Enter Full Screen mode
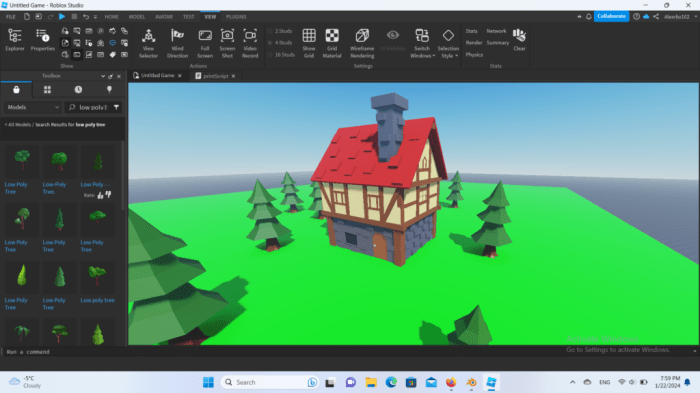This screenshot has width=700, height=393. tap(205, 43)
